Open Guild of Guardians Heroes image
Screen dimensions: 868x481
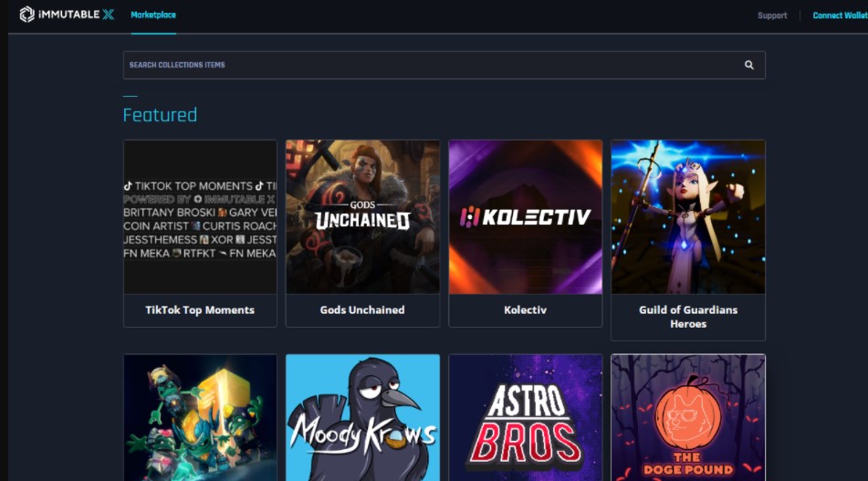pos(688,217)
